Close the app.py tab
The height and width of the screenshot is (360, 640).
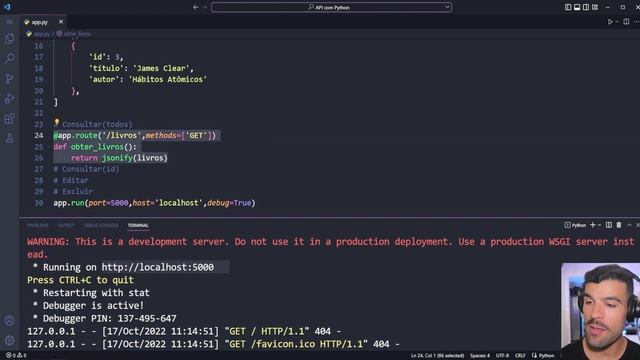tap(61, 22)
